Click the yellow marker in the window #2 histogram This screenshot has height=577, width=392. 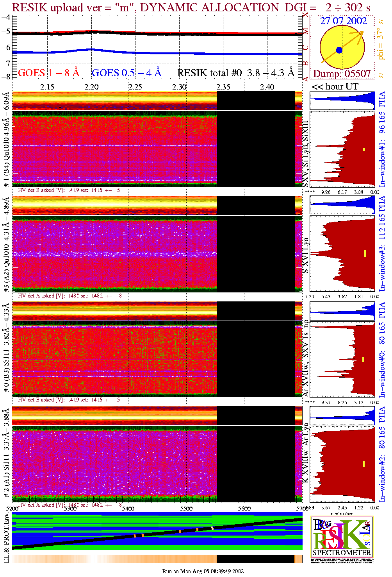pos(363,464)
